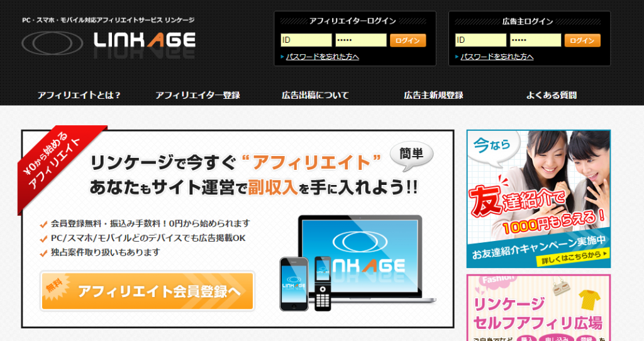Viewport: 644px width, 341px height.
Task: Click the advertiser ログイン button
Action: pyautogui.click(x=582, y=40)
